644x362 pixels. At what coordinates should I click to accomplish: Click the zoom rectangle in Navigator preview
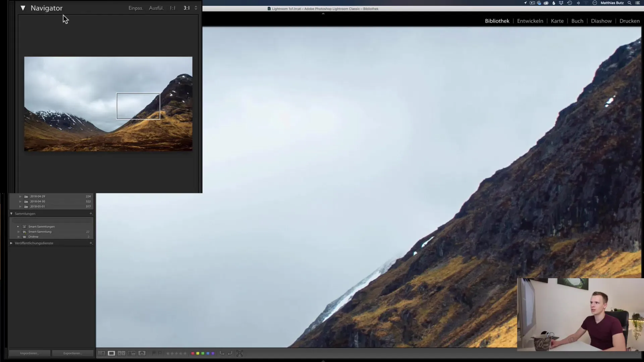[138, 106]
